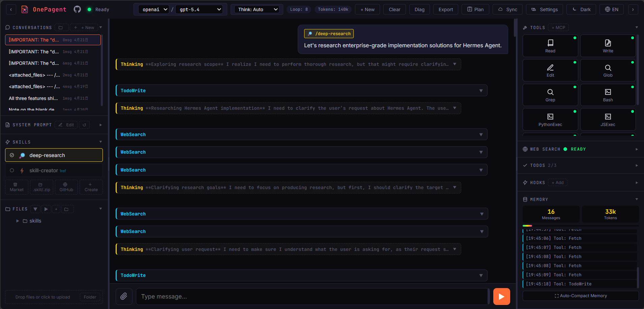Viewport: 644px width, 309px height.
Task: Switch theme with the Dark toggle
Action: 582,9
